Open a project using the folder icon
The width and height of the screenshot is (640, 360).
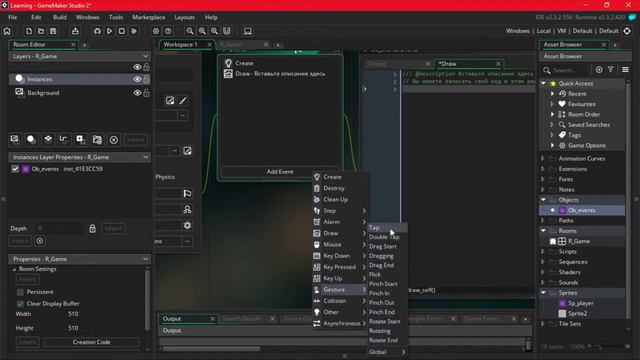(x=41, y=31)
